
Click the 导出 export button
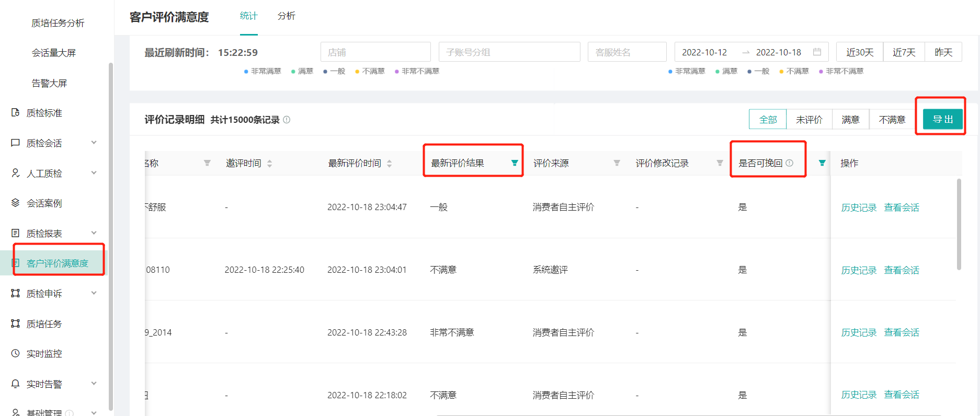point(943,119)
